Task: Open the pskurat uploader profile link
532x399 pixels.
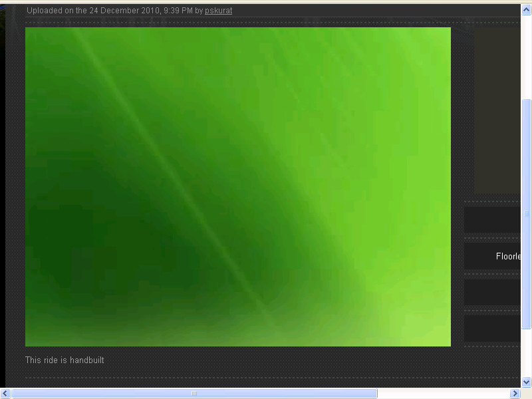Action: tap(218, 11)
